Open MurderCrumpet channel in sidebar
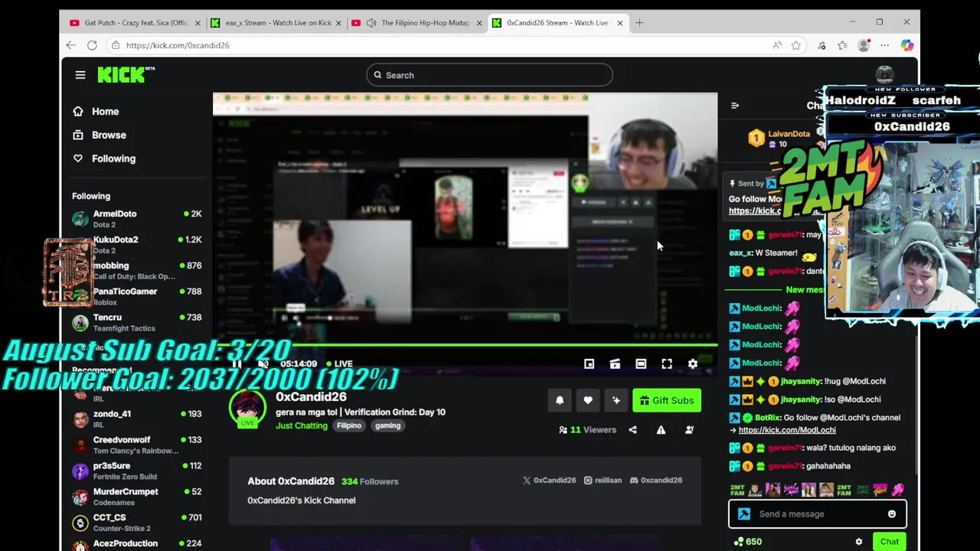Screen dimensions: 980x551 coord(137,497)
